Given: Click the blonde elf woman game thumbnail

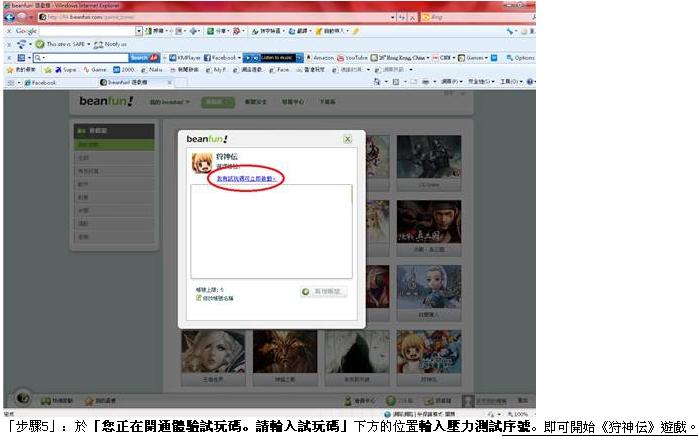Looking at the screenshot, I should click(213, 352).
